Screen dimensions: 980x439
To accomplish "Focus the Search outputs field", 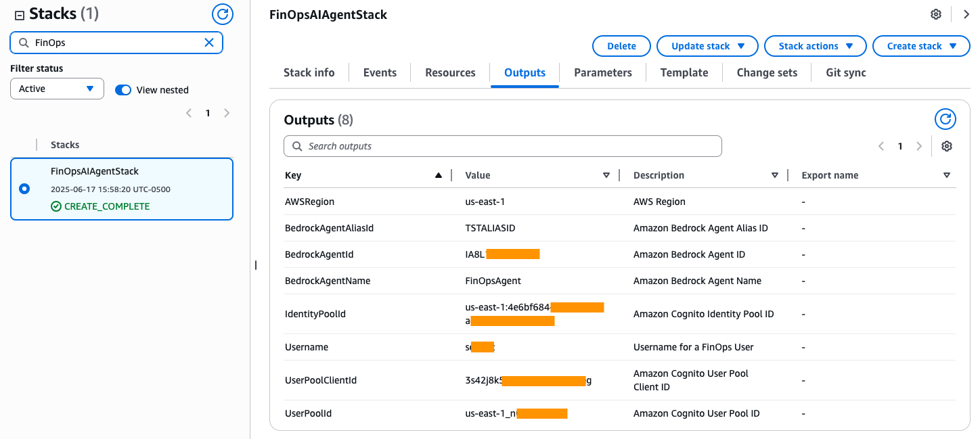I will (503, 146).
